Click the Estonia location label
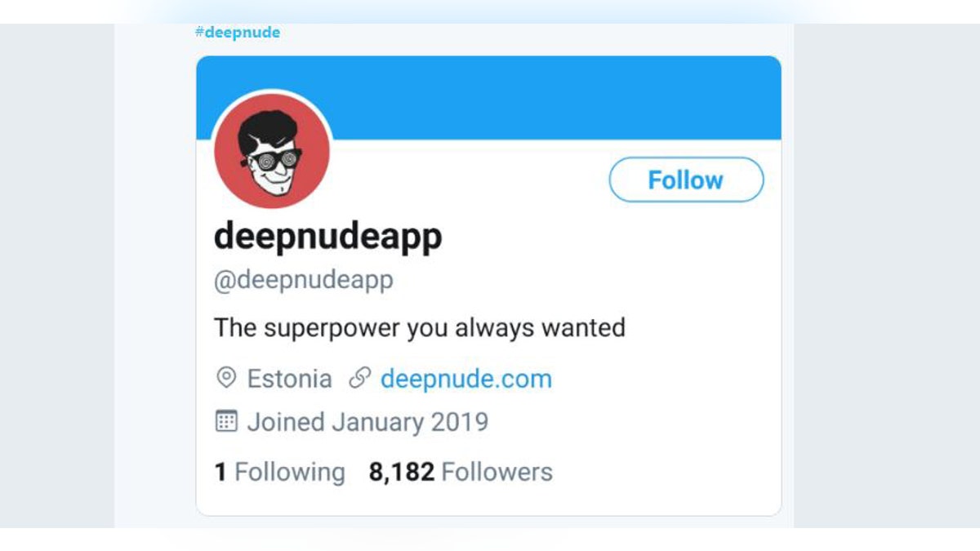 [290, 378]
